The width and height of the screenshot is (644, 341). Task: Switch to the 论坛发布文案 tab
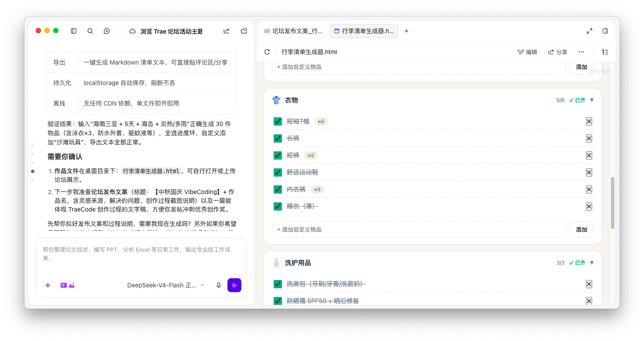coord(293,31)
